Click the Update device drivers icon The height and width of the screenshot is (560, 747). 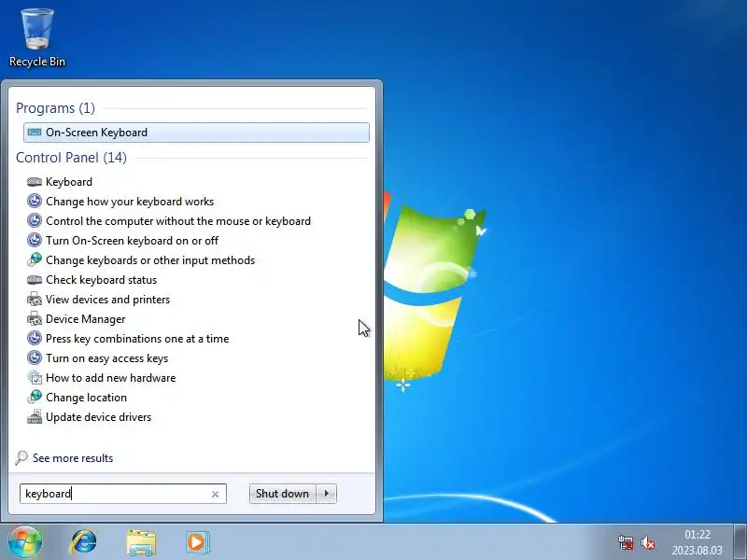[35, 416]
